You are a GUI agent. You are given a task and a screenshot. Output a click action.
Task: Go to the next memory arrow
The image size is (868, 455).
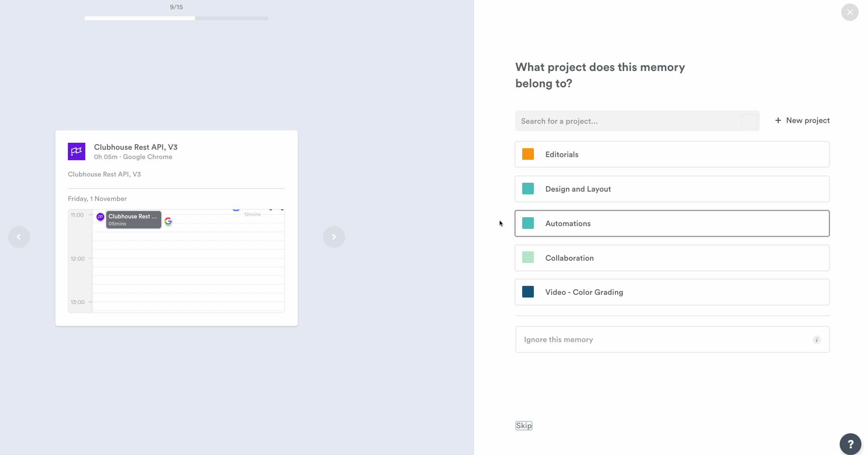[334, 237]
